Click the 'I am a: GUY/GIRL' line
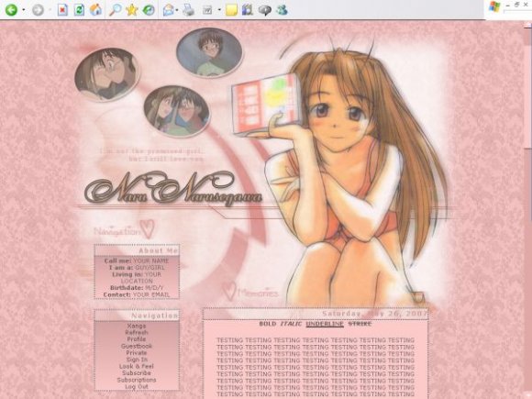 137,268
